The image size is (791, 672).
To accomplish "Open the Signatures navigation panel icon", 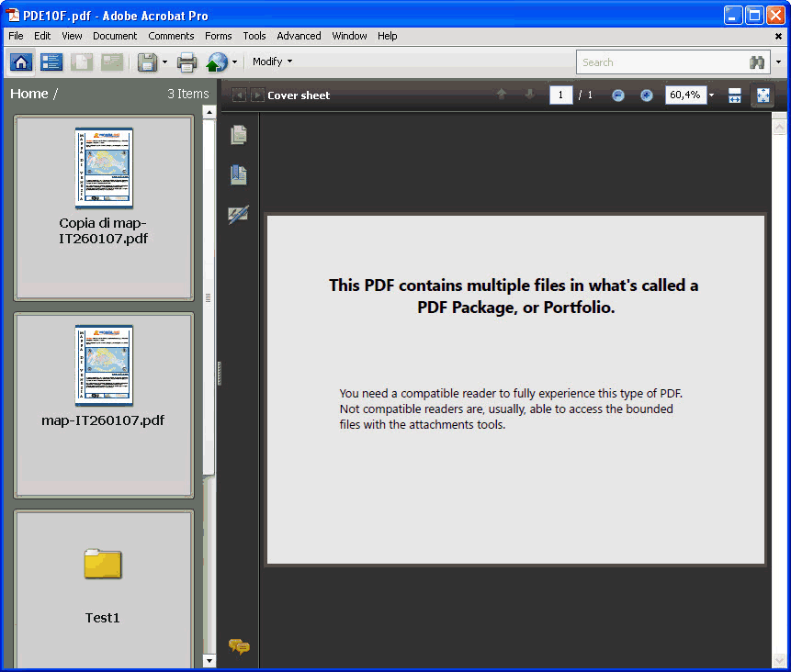I will (239, 214).
